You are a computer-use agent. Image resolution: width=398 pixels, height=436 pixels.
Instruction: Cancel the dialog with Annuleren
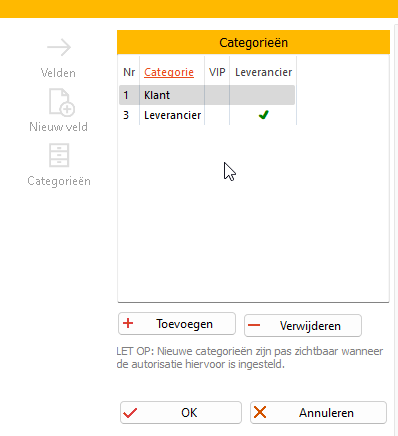[x=318, y=413]
